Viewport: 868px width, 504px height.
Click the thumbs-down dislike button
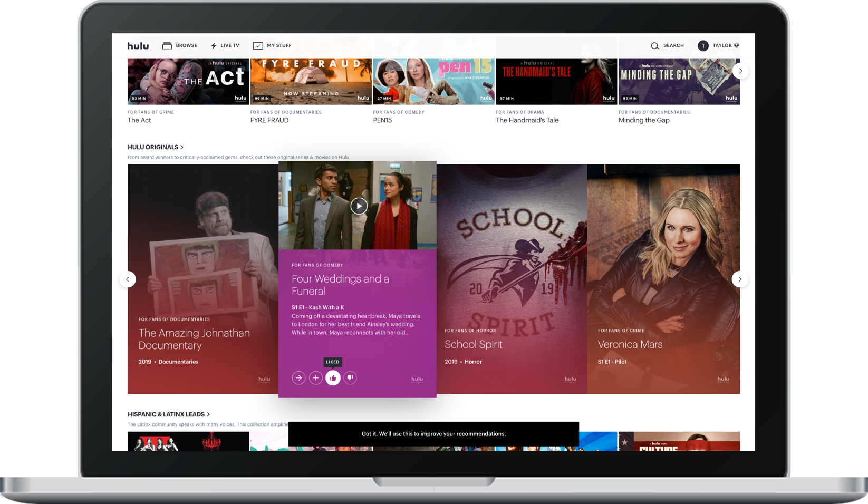pyautogui.click(x=350, y=378)
